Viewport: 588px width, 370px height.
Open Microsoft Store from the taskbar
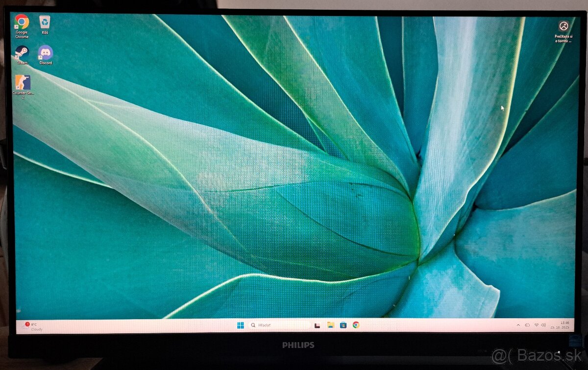343,326
